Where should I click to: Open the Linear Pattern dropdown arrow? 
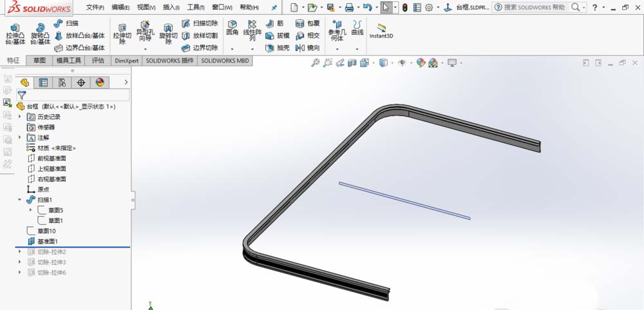point(252,49)
